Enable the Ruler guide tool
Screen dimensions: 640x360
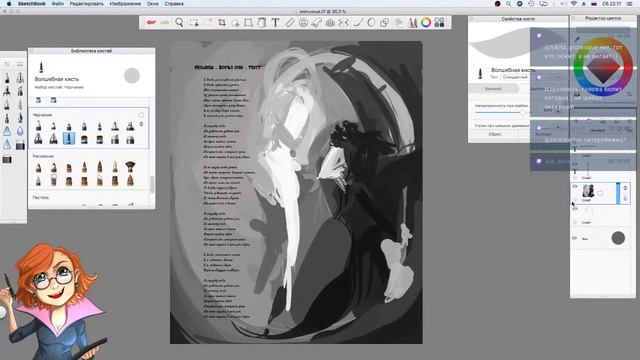click(289, 23)
